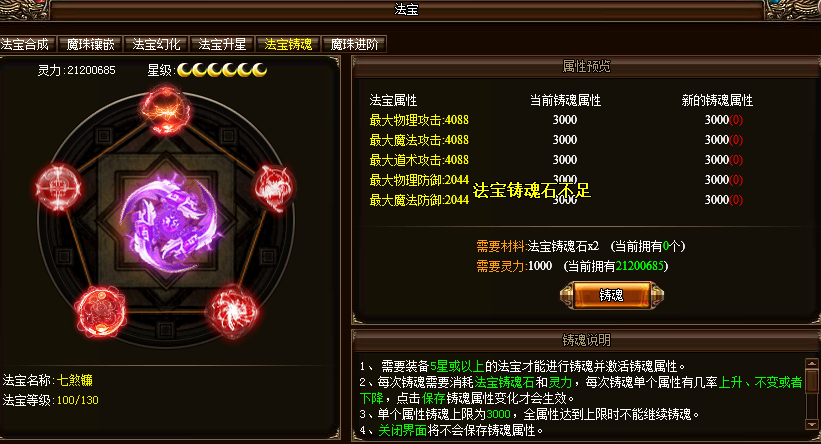Viewport: 821px width, 444px height.
Task: Switch to the 魔珠镶嵌 tab
Action: coord(90,45)
